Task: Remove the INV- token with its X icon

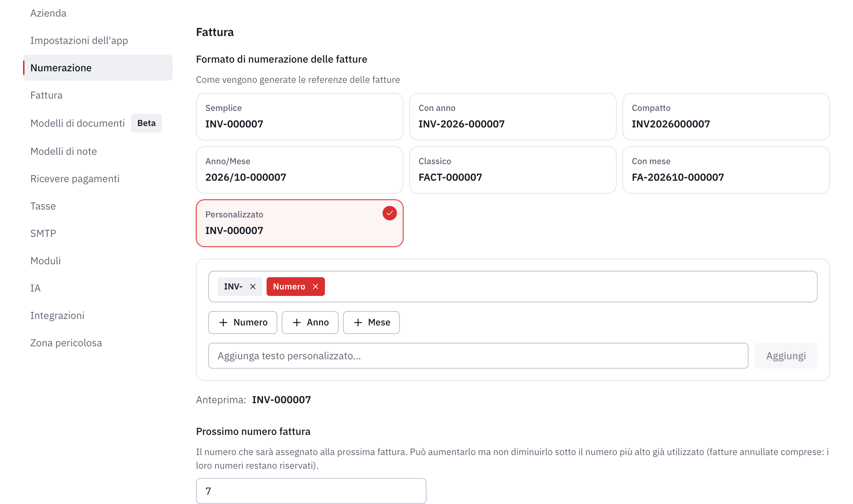Action: [253, 287]
